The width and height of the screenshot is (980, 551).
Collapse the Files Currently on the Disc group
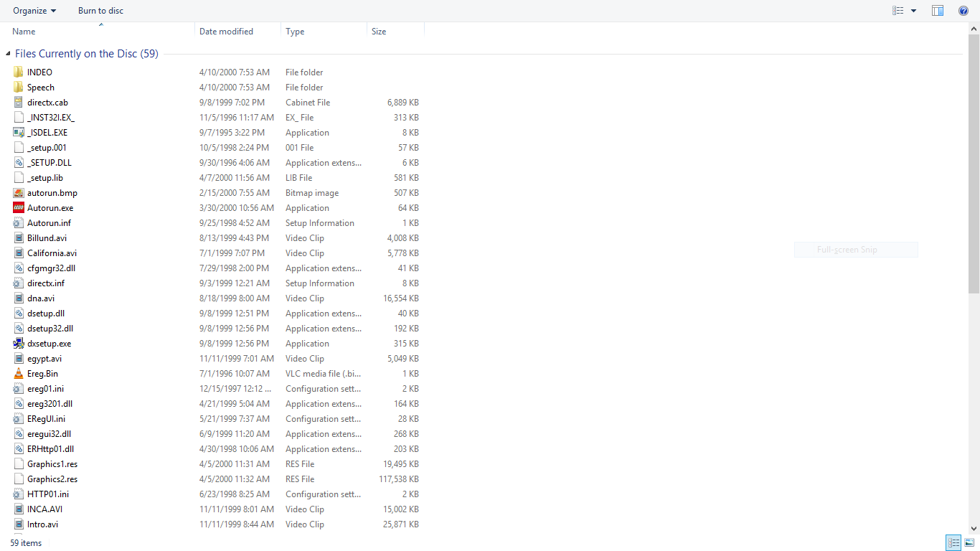[8, 54]
